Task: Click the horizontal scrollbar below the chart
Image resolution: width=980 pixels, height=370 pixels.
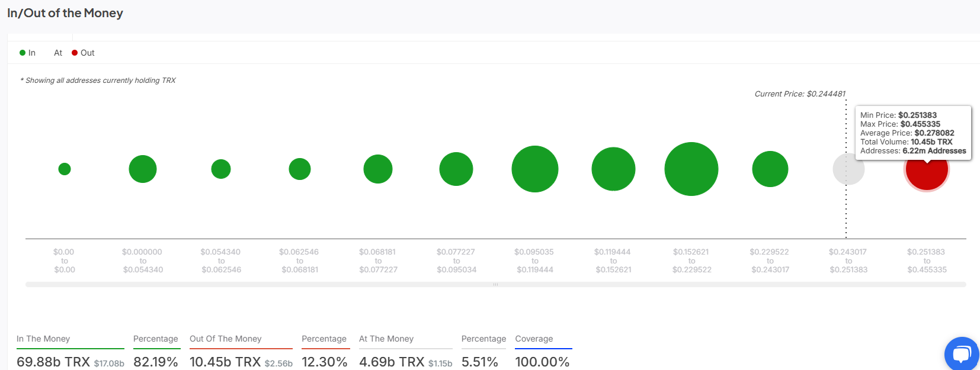Action: tap(495, 285)
